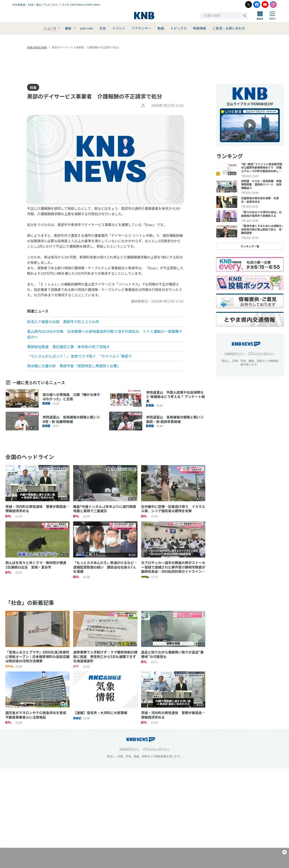Open the Instagram social icon
This screenshot has height=868, width=289.
pos(273,4)
